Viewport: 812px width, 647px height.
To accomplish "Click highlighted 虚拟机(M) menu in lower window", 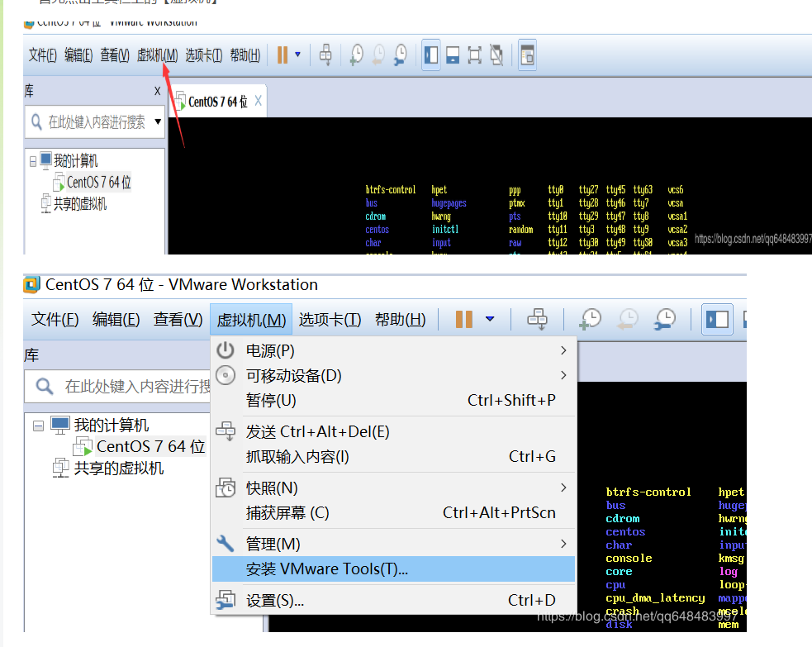I will tap(251, 320).
